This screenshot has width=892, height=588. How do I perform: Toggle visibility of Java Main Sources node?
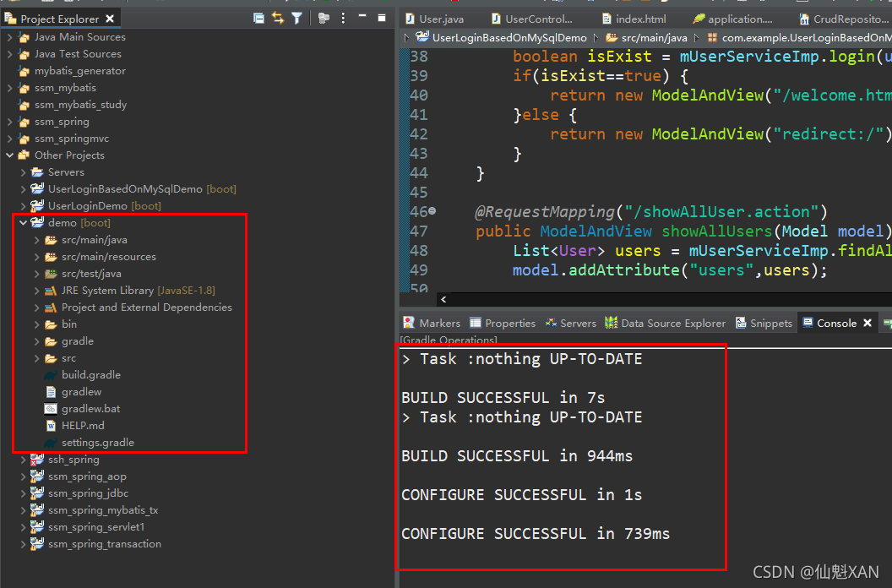coord(8,36)
